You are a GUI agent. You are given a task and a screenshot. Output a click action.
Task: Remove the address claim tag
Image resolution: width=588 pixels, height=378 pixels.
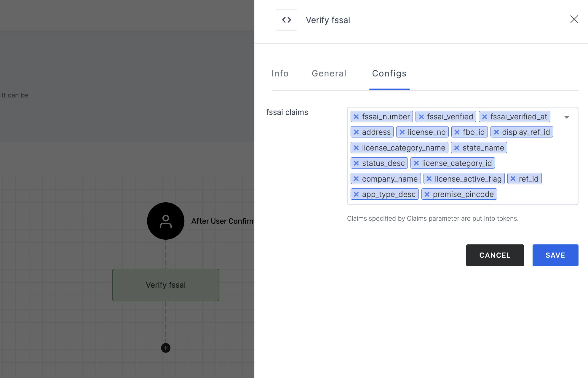coord(356,132)
